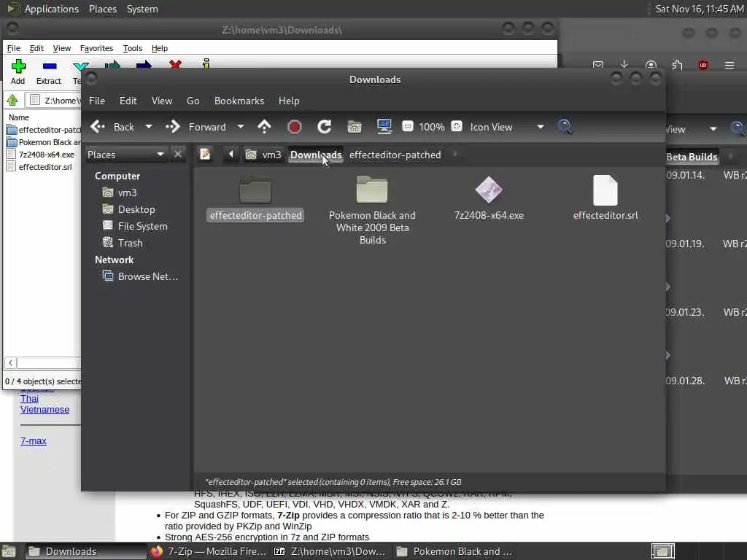Select 7z2408-x64.exe in 7-Zip list
The width and height of the screenshot is (747, 560).
coord(46,155)
